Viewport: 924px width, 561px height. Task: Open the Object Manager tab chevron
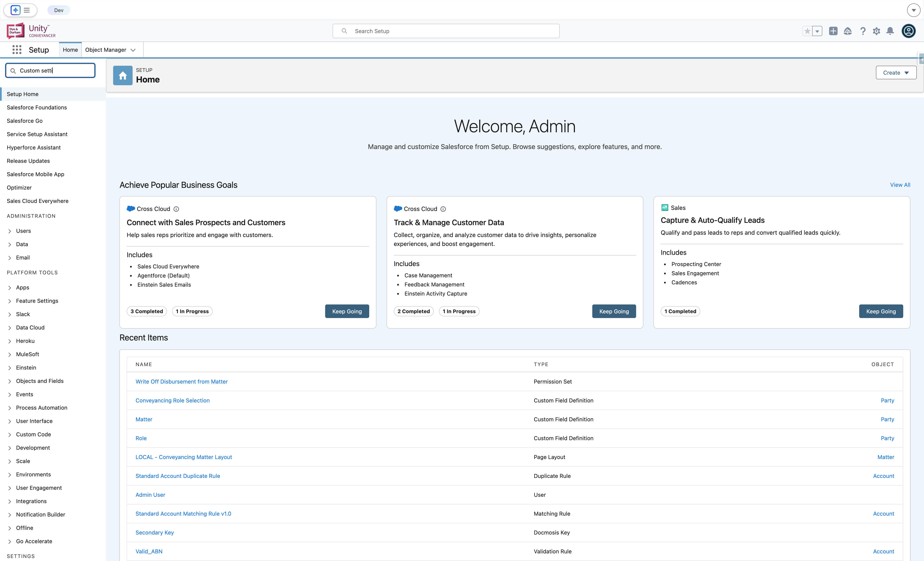click(x=133, y=50)
